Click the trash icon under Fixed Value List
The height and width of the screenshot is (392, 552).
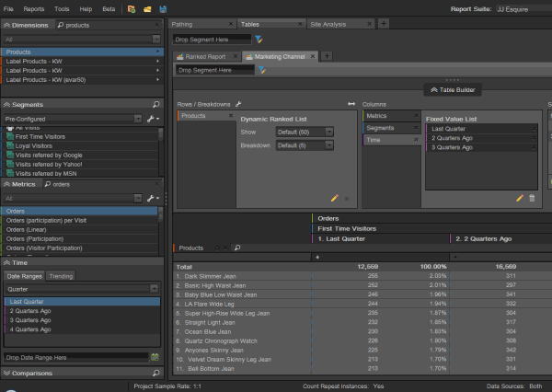pyautogui.click(x=532, y=198)
